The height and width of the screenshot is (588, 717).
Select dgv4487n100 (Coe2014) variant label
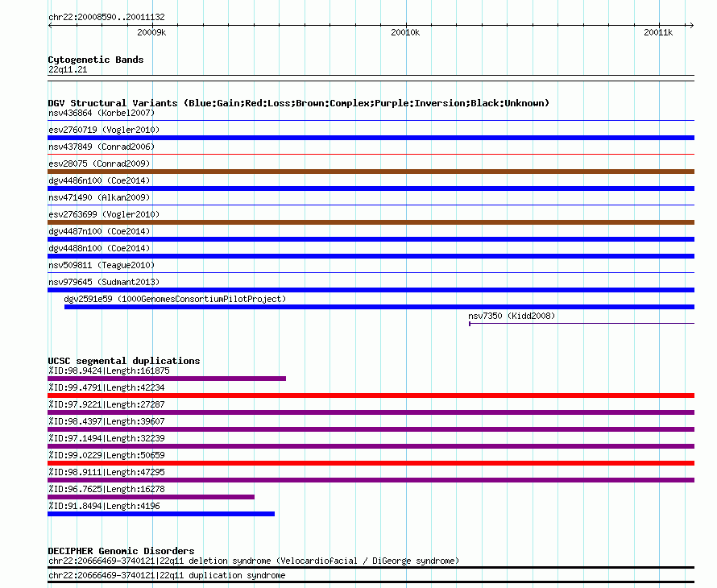(99, 231)
